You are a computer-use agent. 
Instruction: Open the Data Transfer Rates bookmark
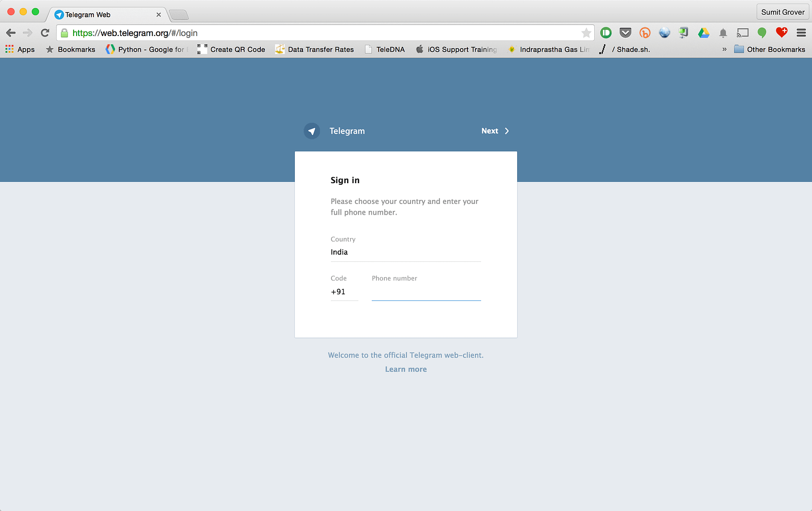pos(315,49)
